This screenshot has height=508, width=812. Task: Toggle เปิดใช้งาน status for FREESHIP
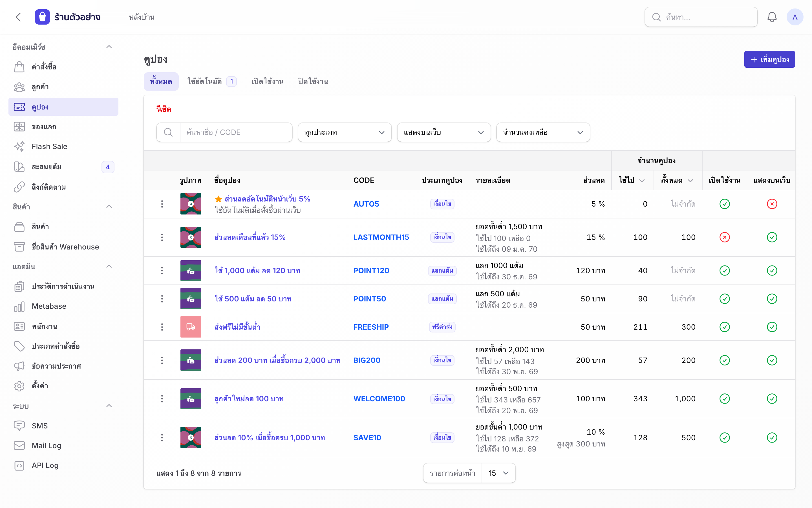724,327
